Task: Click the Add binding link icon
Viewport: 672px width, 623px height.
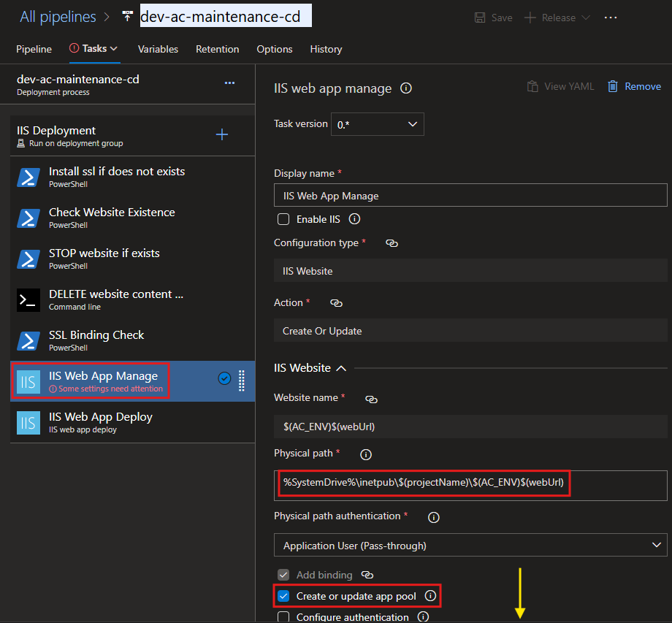Action: coord(367,575)
